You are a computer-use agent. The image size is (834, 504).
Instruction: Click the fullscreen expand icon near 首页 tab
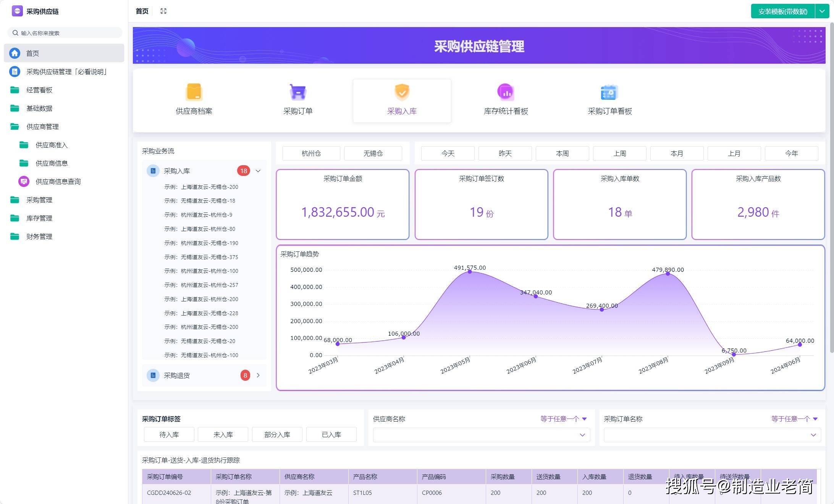tap(163, 11)
